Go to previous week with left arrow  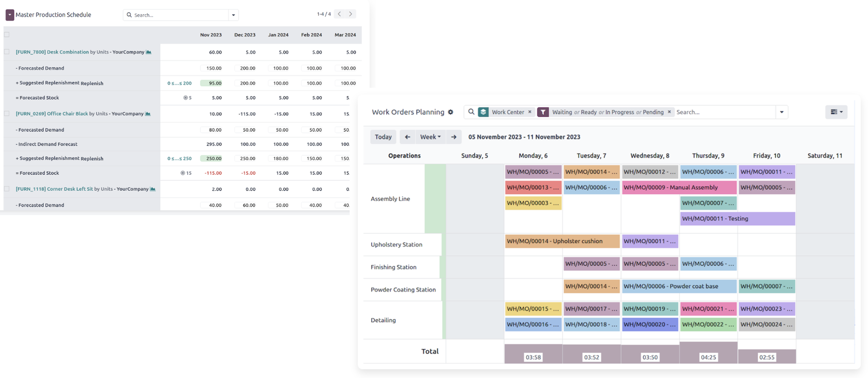[x=407, y=137]
